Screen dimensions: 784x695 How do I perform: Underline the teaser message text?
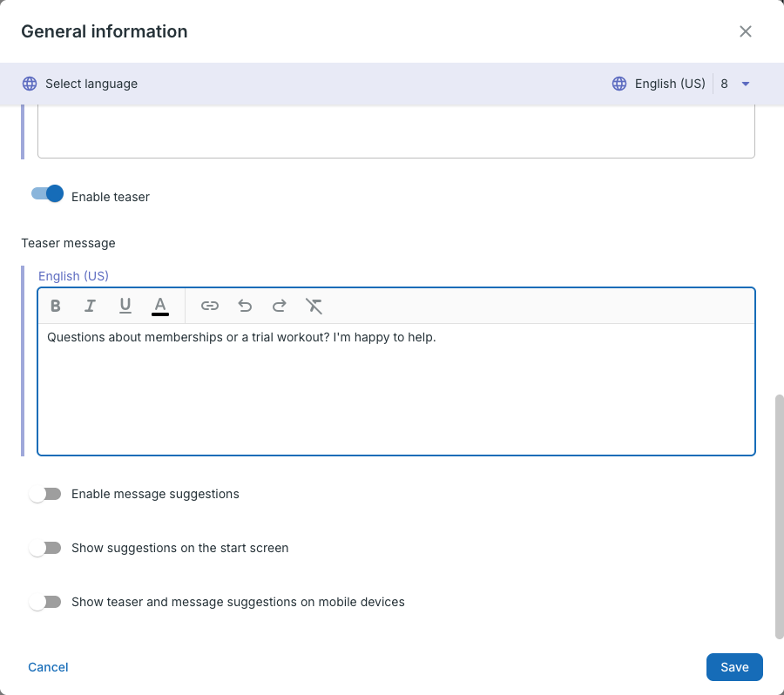coord(125,306)
